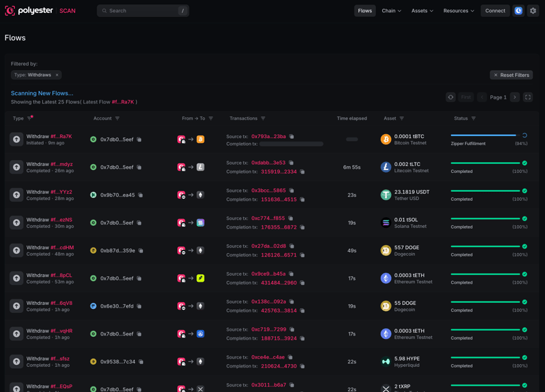Click the Time elapsed column header
The image size is (545, 392).
point(352,118)
